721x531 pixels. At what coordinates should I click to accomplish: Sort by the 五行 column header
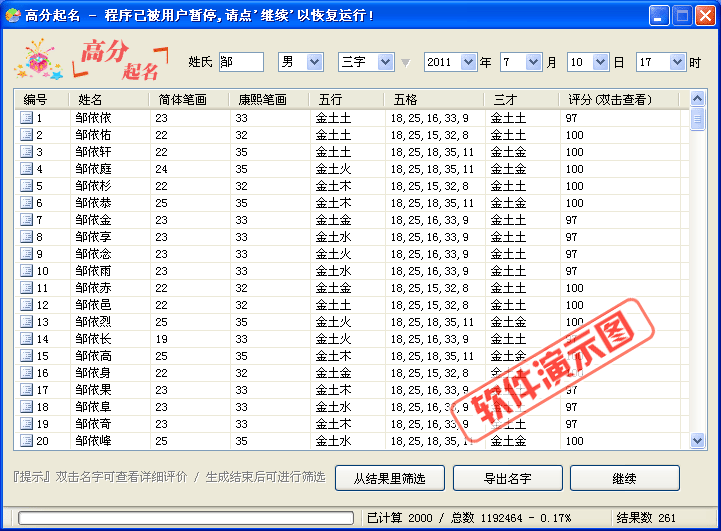tap(346, 99)
